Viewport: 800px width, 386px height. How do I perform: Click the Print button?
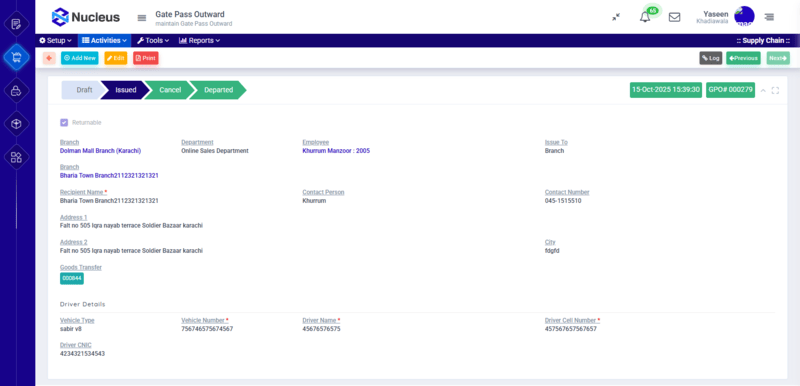[146, 58]
